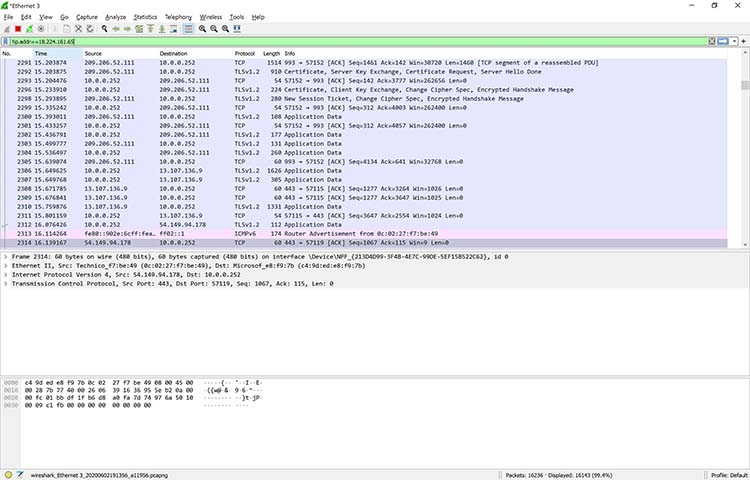The image size is (750, 480).
Task: Open the display filter bookmark icon
Action: [6, 42]
